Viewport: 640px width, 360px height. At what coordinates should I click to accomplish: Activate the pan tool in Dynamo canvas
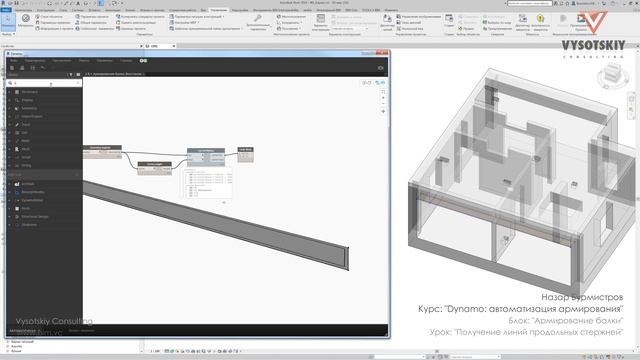coord(383,111)
